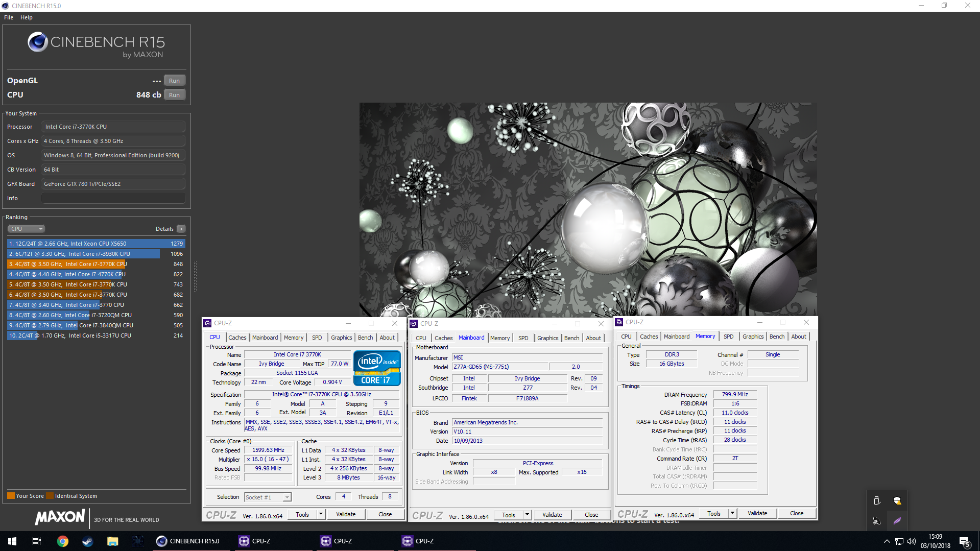Screen dimensions: 980x551
Task: Open SPD tab in Mainboard CPU-Z window
Action: tap(523, 338)
